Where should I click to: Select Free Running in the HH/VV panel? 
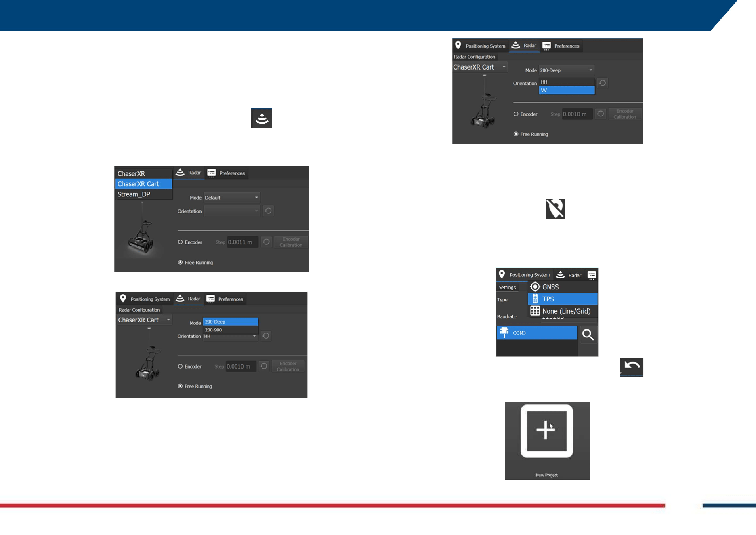click(x=516, y=134)
